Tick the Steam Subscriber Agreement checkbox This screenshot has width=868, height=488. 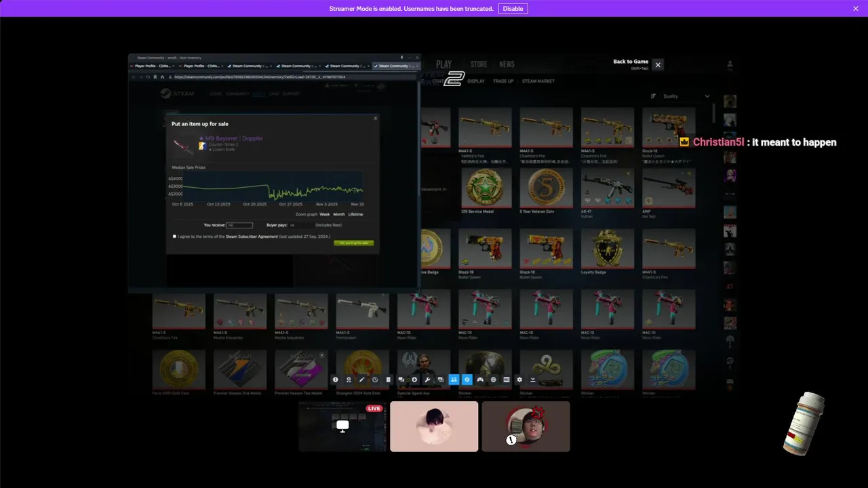click(x=174, y=237)
